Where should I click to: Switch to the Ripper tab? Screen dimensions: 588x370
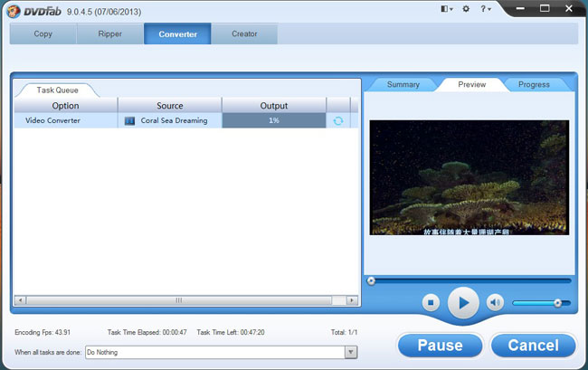click(x=110, y=34)
